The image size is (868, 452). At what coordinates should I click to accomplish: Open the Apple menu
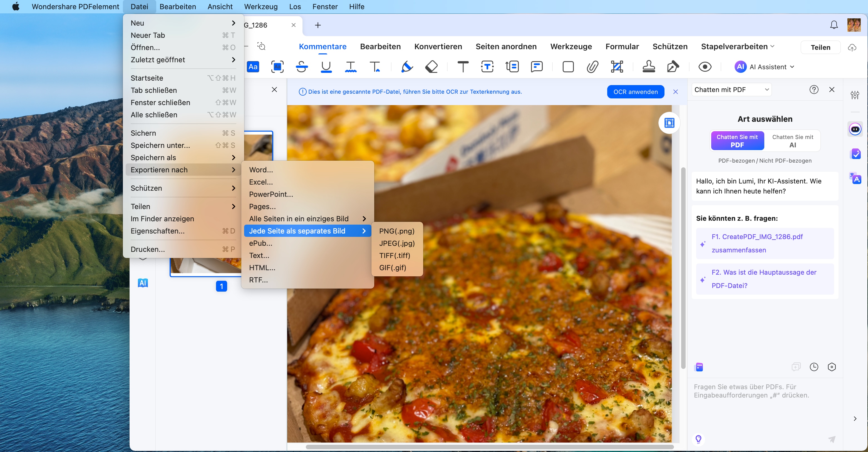16,6
